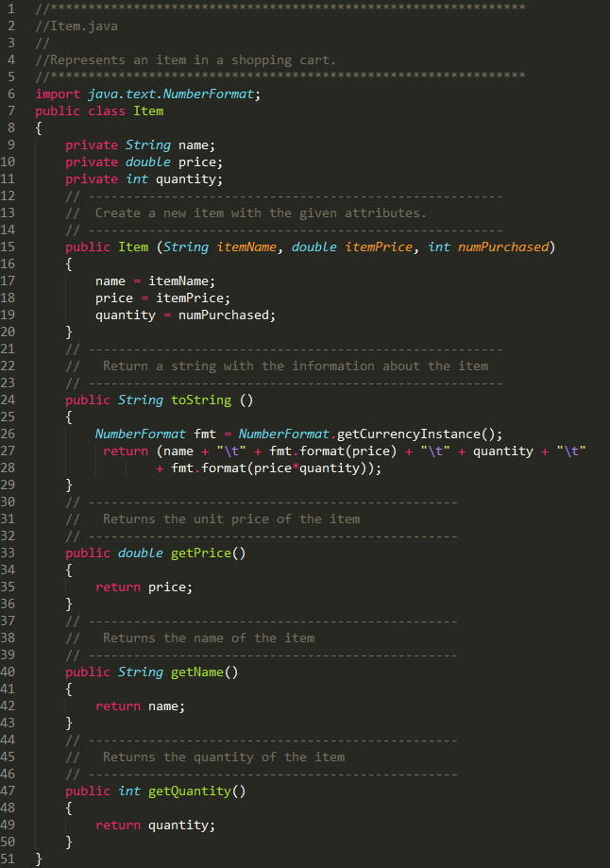This screenshot has height=868, width=610.
Task: Click the comment "Returns the name of the item"
Action: click(x=209, y=638)
